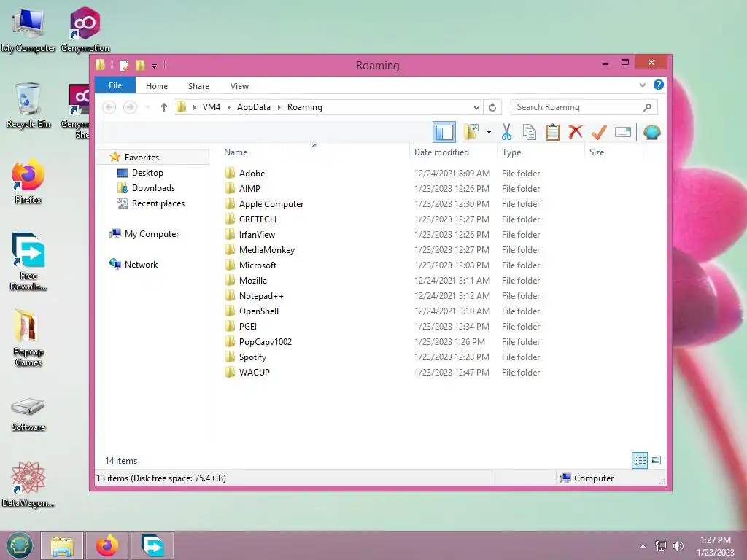The image size is (747, 560).
Task: Click the search magnifier icon
Action: 647,107
